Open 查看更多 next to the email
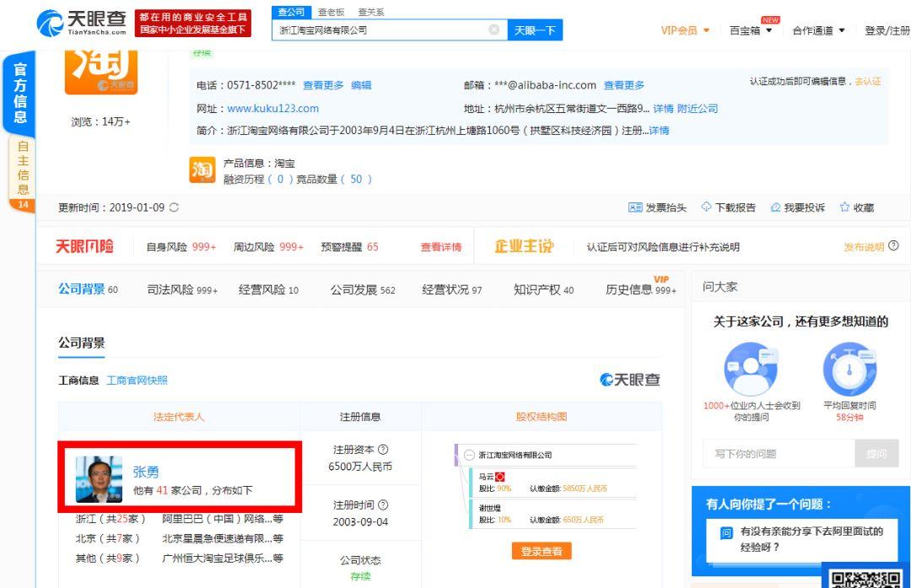This screenshot has width=911, height=588. pos(624,85)
